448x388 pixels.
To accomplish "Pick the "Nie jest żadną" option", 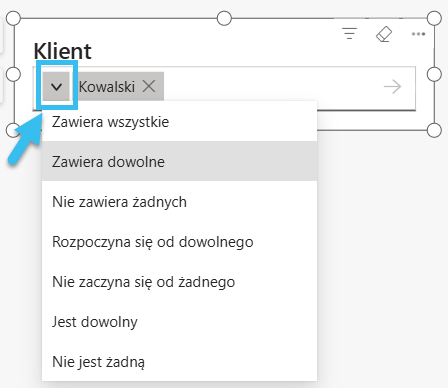I will point(179,362).
